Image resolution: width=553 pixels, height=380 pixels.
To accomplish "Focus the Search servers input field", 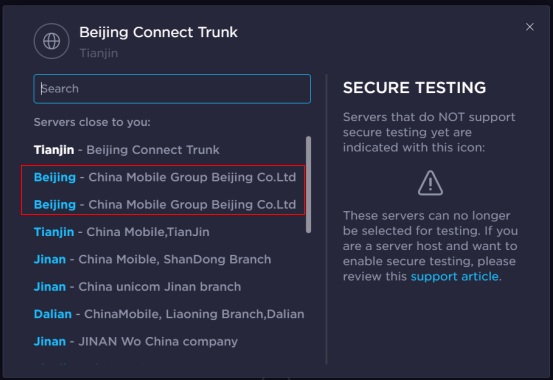I will tap(172, 89).
